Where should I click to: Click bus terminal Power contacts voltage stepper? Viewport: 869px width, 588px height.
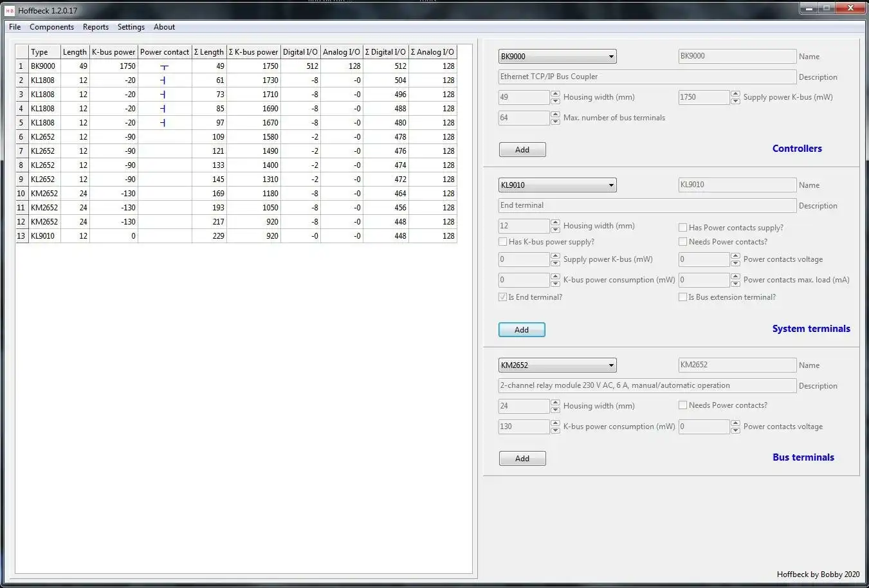click(735, 427)
